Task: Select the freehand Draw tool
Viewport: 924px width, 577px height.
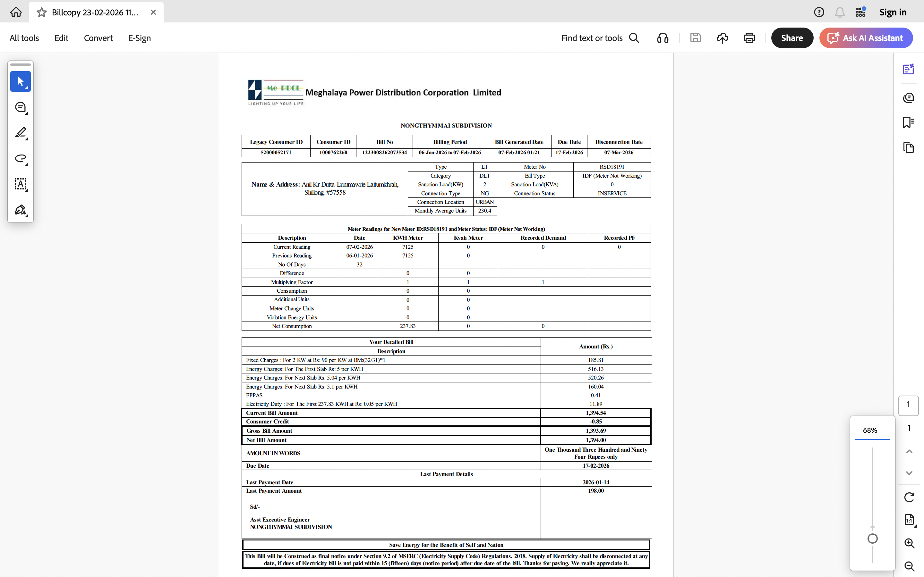Action: (x=20, y=158)
